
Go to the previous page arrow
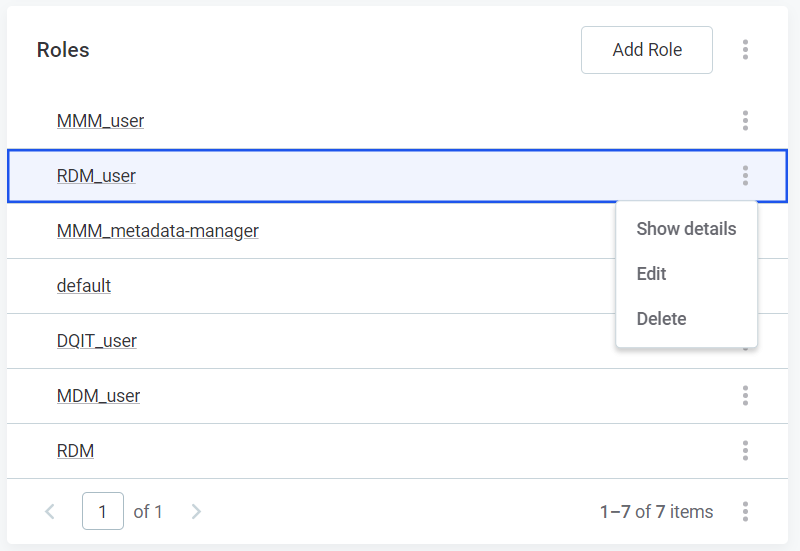[50, 512]
